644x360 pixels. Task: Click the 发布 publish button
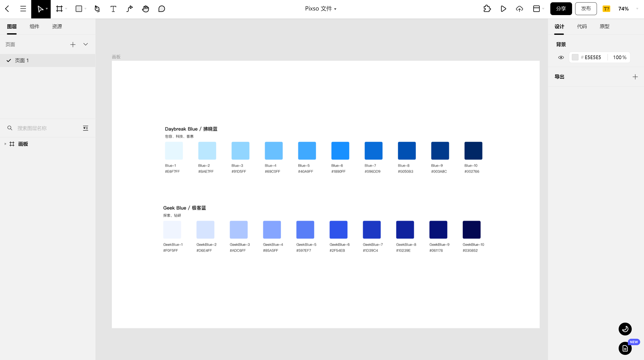click(x=586, y=9)
